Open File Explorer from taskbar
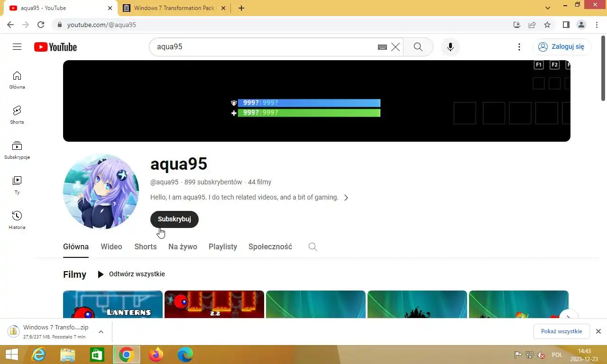Screen dimensions: 607x364 coord(68,355)
